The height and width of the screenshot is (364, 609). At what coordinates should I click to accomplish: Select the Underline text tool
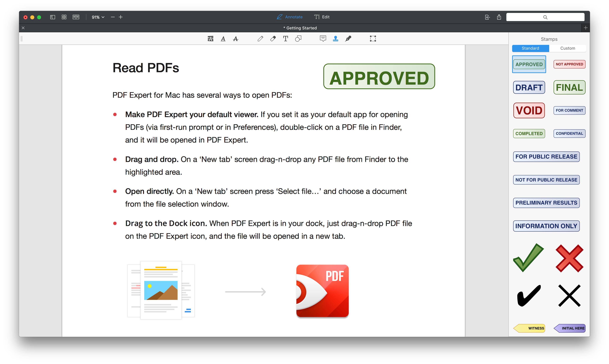coord(223,39)
